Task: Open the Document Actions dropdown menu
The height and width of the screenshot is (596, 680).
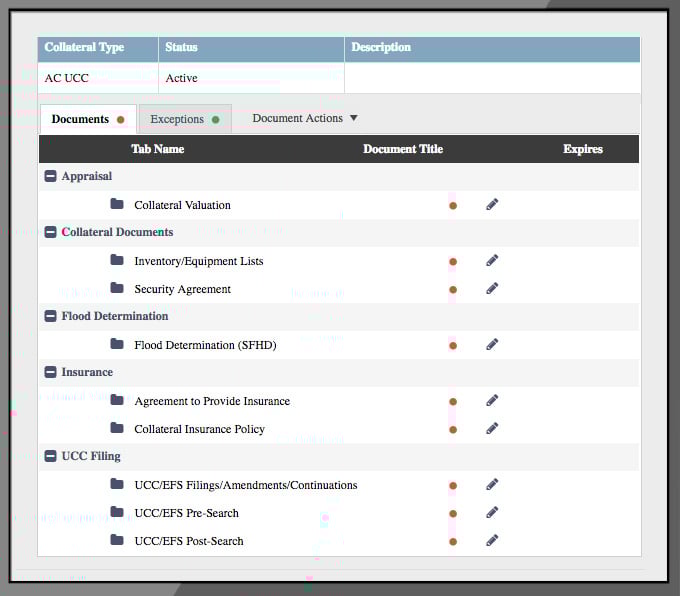Action: pyautogui.click(x=304, y=118)
